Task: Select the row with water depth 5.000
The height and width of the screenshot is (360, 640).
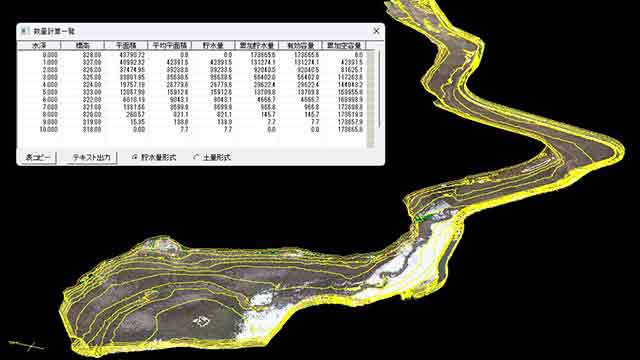Action: coord(192,92)
